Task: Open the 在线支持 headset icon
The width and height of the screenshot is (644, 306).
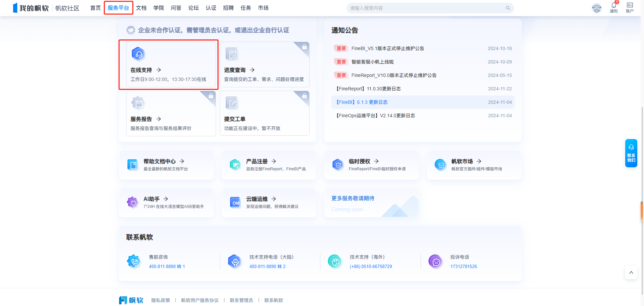Action: [x=138, y=54]
